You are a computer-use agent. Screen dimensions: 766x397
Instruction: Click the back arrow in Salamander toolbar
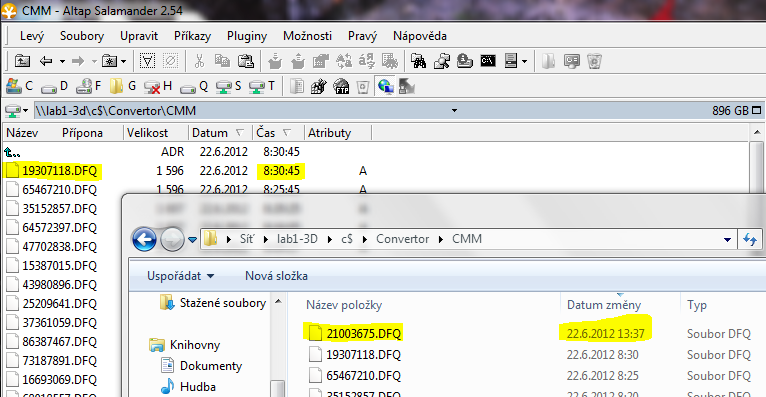[46, 62]
